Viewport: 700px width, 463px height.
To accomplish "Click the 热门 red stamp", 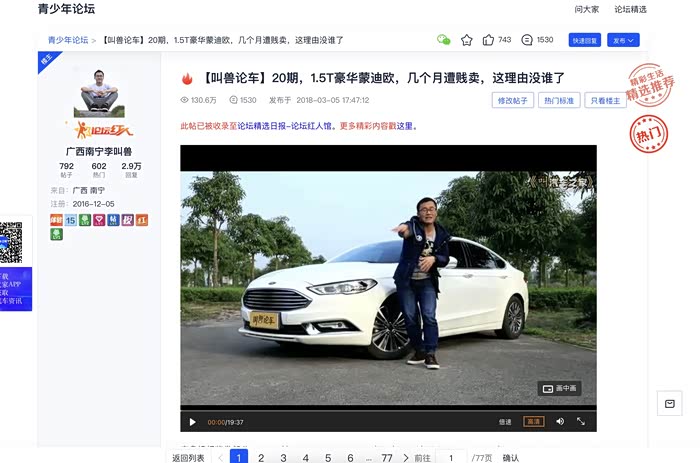I will point(649,133).
